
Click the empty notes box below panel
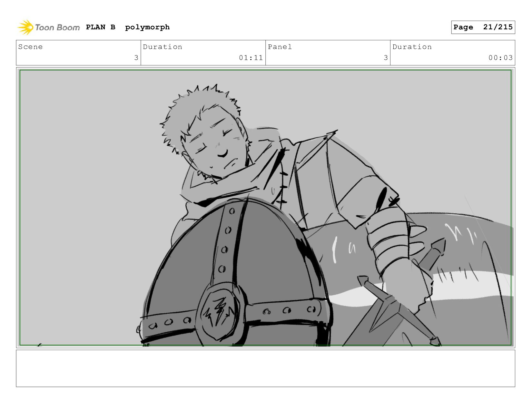[265, 368]
